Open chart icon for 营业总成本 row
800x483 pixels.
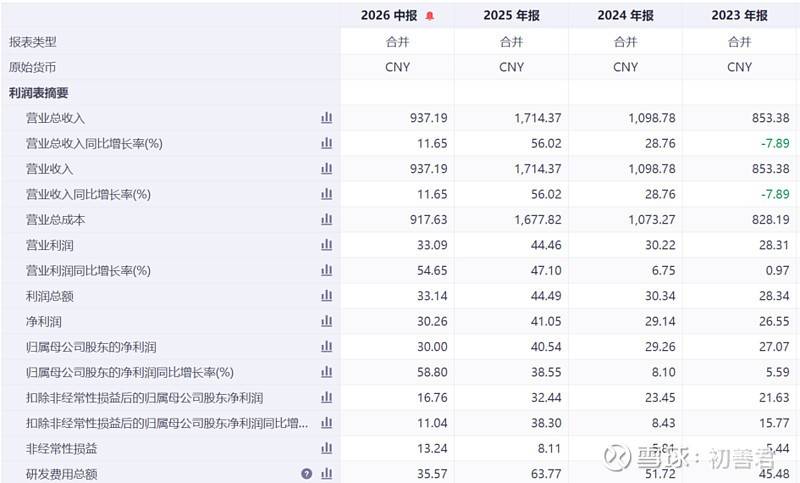click(x=327, y=220)
